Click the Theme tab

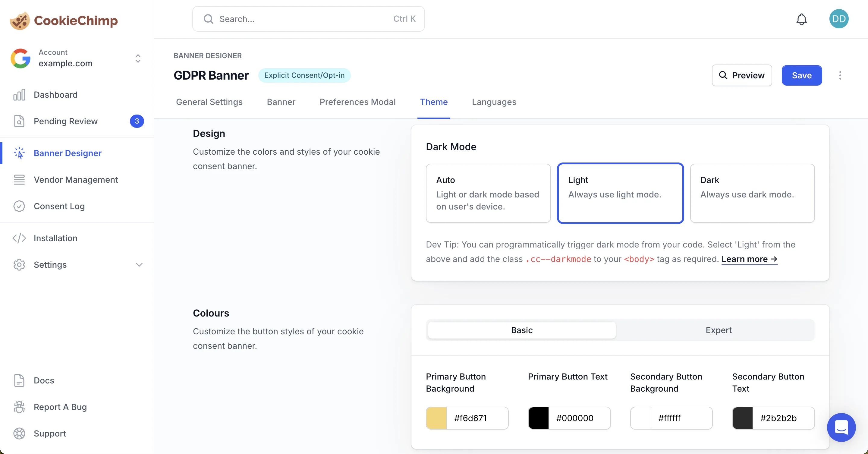pyautogui.click(x=433, y=102)
